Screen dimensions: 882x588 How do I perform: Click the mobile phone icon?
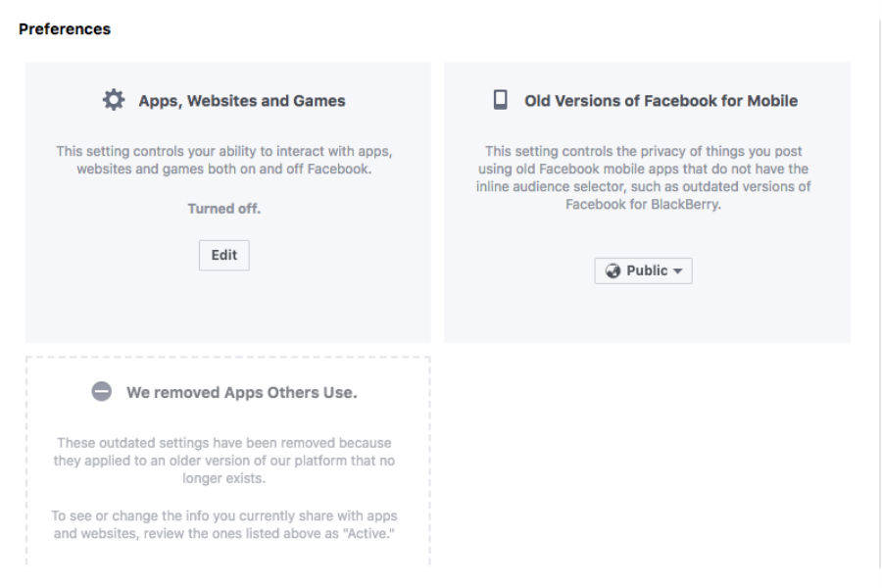coord(500,100)
